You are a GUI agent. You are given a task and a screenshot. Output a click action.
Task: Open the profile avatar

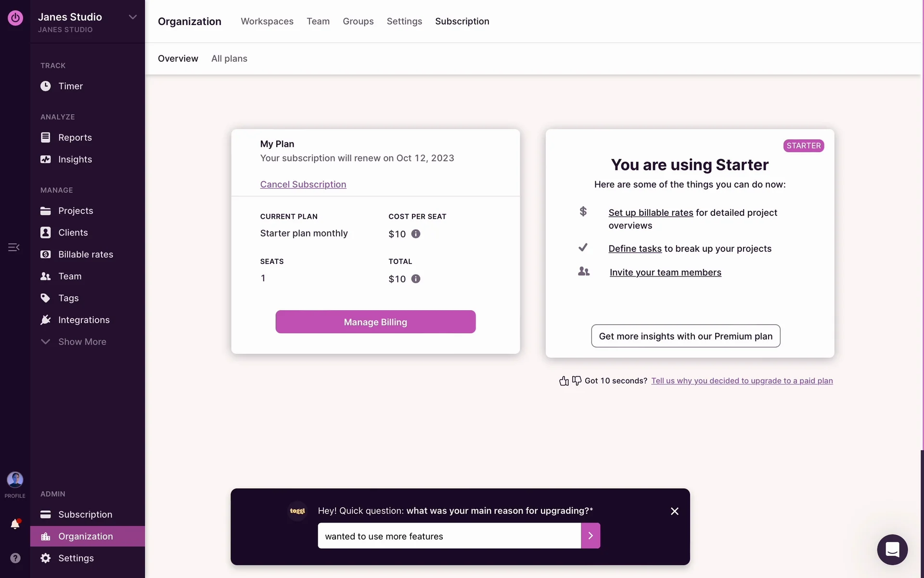coord(15,480)
